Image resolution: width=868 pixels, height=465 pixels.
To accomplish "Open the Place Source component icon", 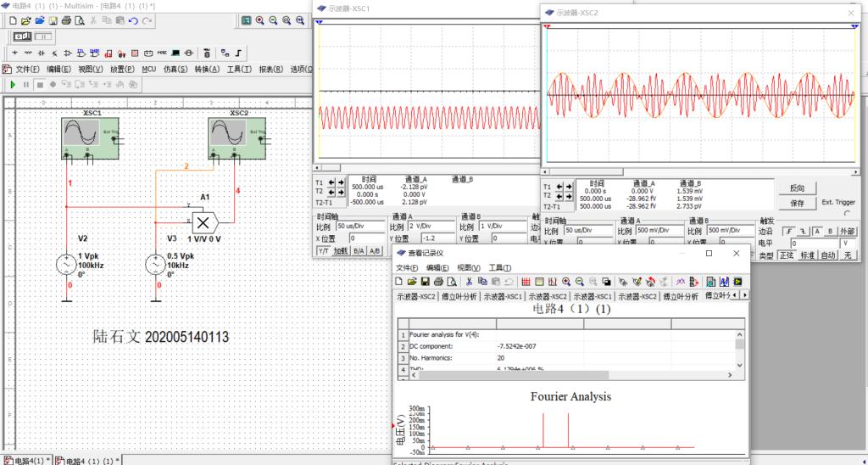I will (x=15, y=53).
